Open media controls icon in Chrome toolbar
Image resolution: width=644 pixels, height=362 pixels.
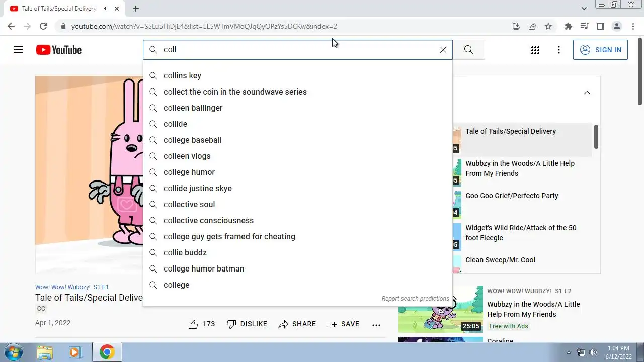585,26
